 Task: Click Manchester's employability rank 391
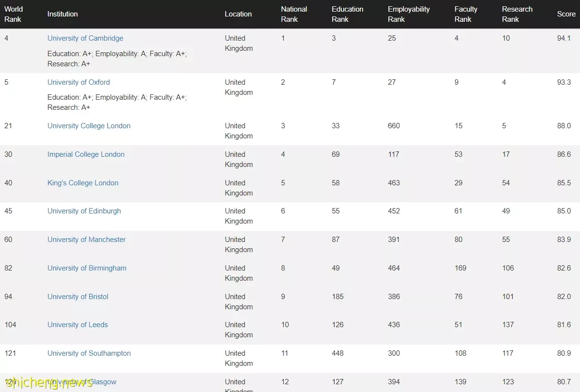[x=394, y=239]
